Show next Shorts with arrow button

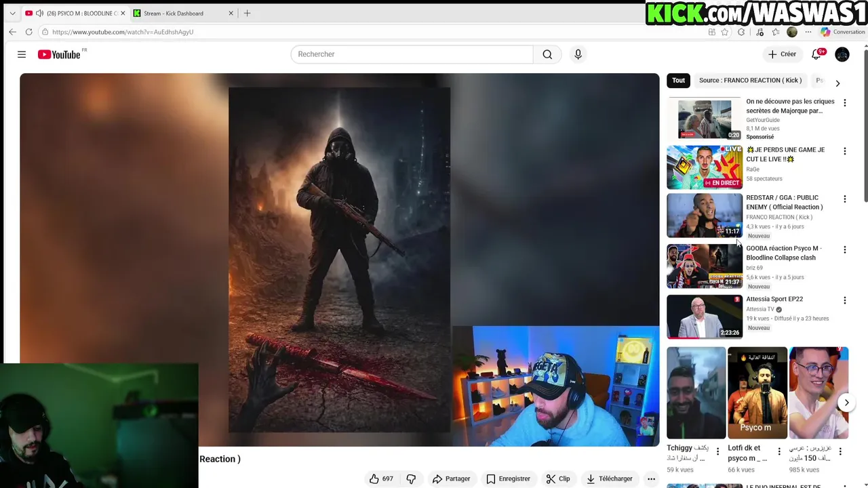pos(846,403)
